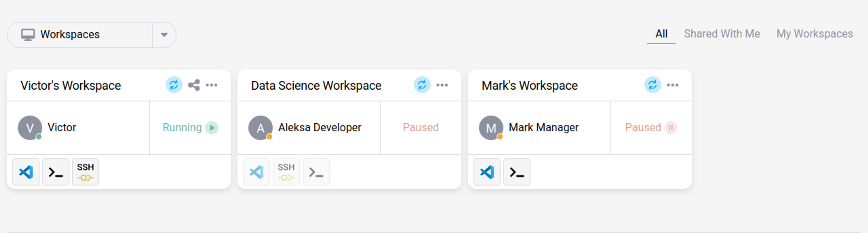Screen dimensions: 868x233
Task: Share Victor's Workspace
Action: coord(193,85)
